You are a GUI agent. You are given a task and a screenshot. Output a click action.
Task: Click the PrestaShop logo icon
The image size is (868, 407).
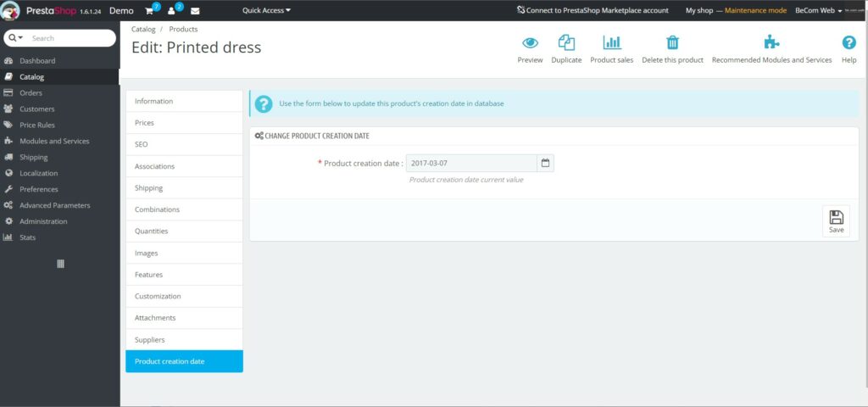(10, 10)
